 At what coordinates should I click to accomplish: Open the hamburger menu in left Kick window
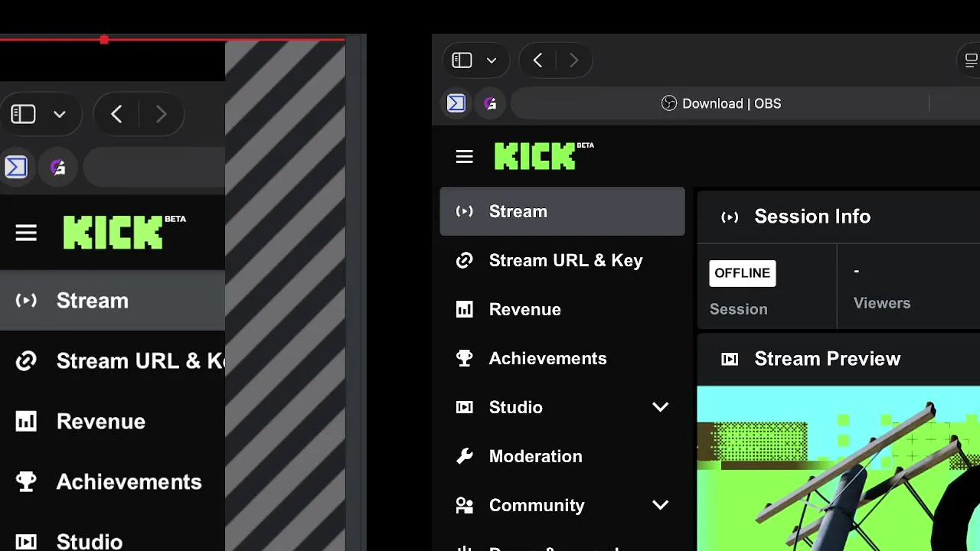pos(26,233)
